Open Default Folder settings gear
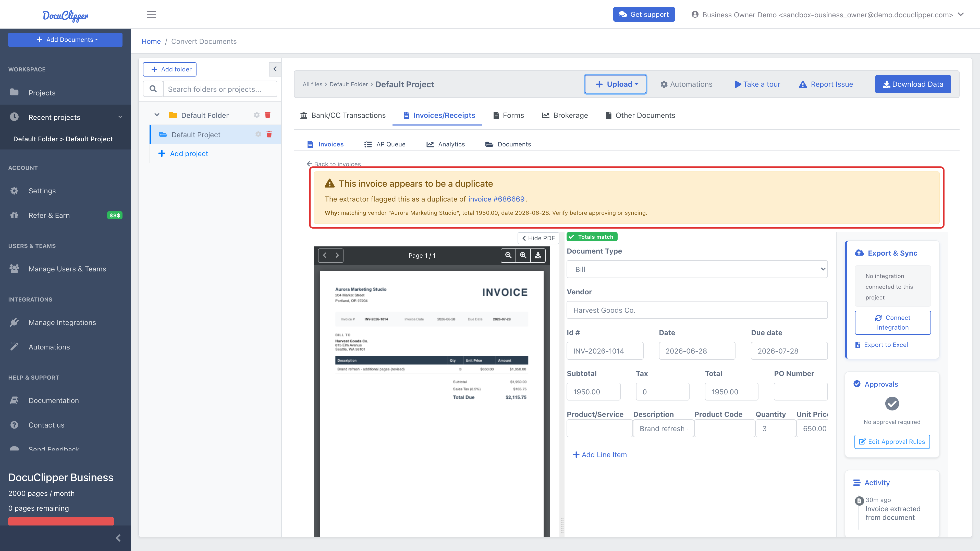Image resolution: width=980 pixels, height=551 pixels. [x=257, y=115]
